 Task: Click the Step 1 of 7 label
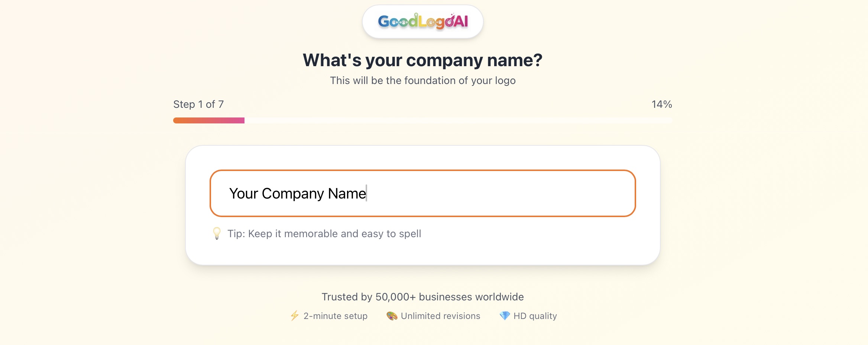tap(198, 104)
